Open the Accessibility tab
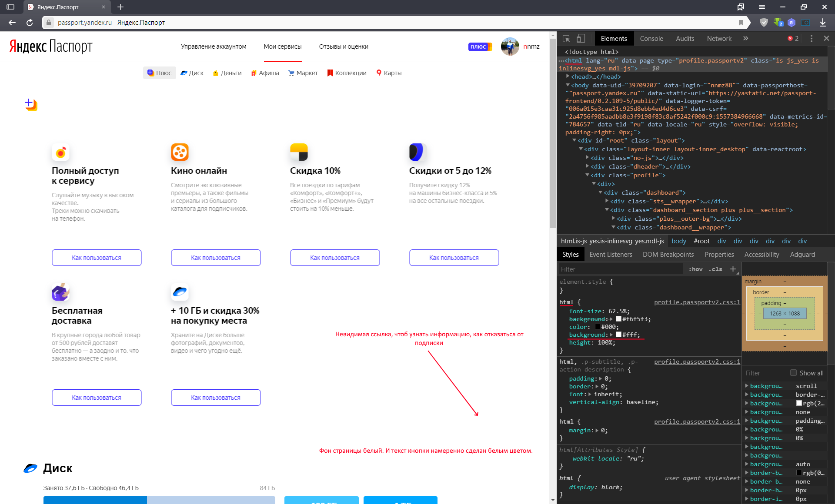Image resolution: width=835 pixels, height=504 pixels. point(762,255)
